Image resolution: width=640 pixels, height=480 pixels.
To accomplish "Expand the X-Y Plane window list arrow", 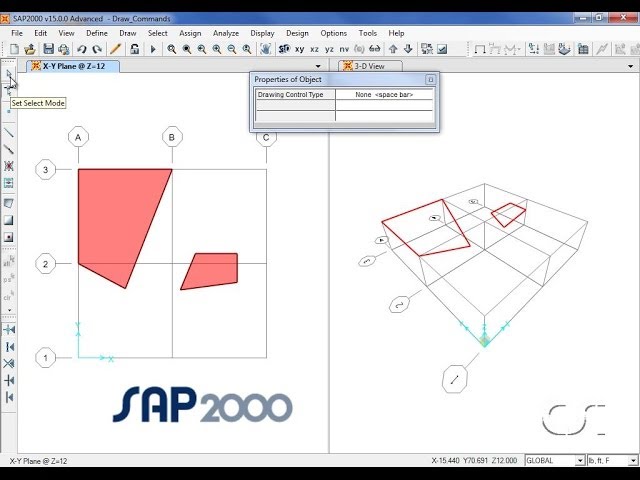I will [x=318, y=66].
